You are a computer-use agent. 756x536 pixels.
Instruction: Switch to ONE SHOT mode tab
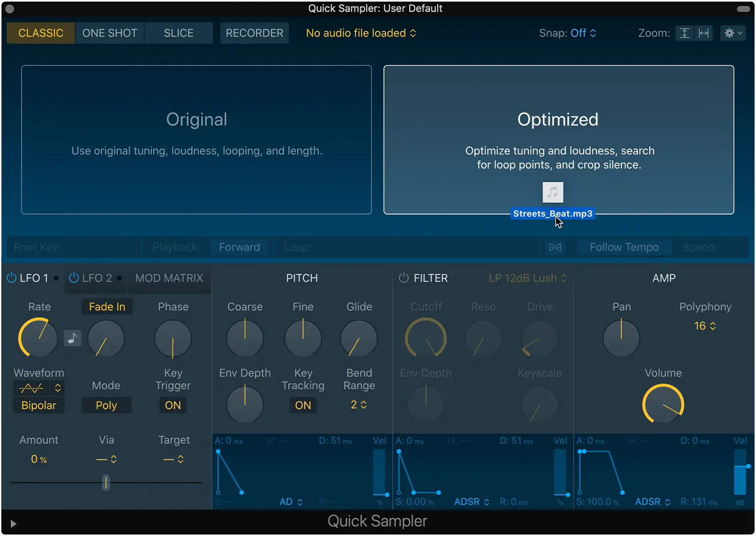pyautogui.click(x=110, y=33)
